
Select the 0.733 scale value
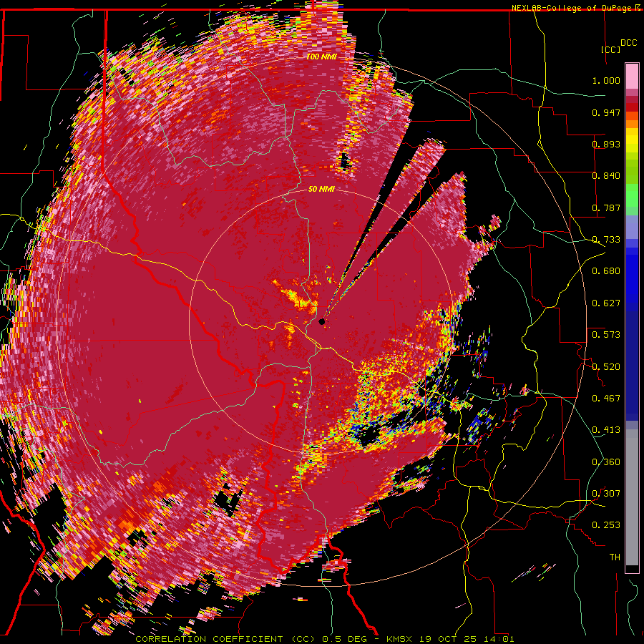point(606,240)
